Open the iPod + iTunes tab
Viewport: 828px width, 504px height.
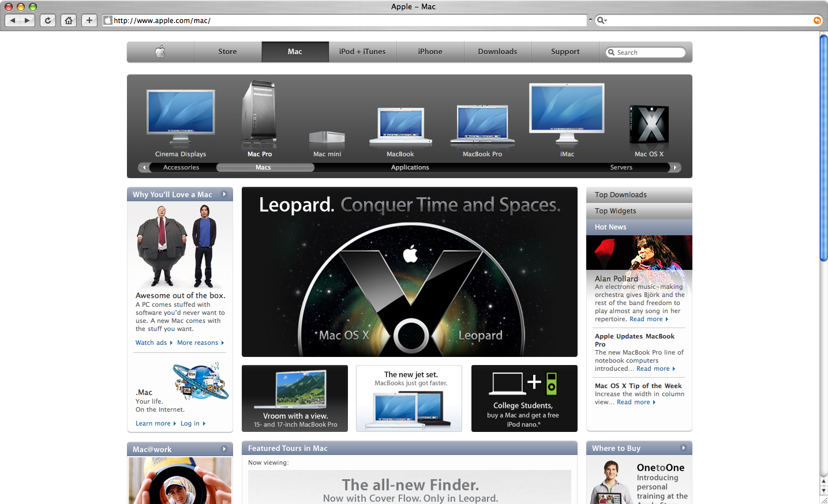(362, 51)
